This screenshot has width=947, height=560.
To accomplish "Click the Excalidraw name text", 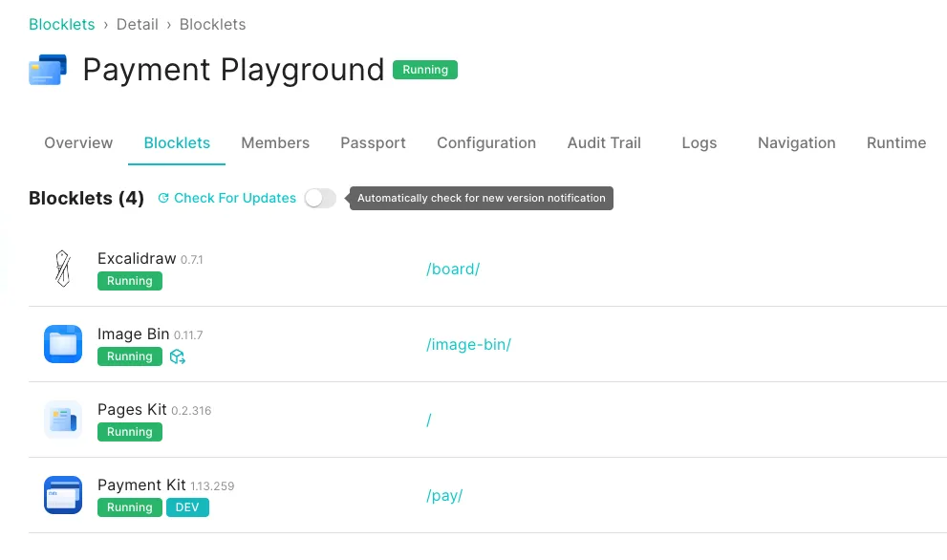I will click(x=137, y=259).
